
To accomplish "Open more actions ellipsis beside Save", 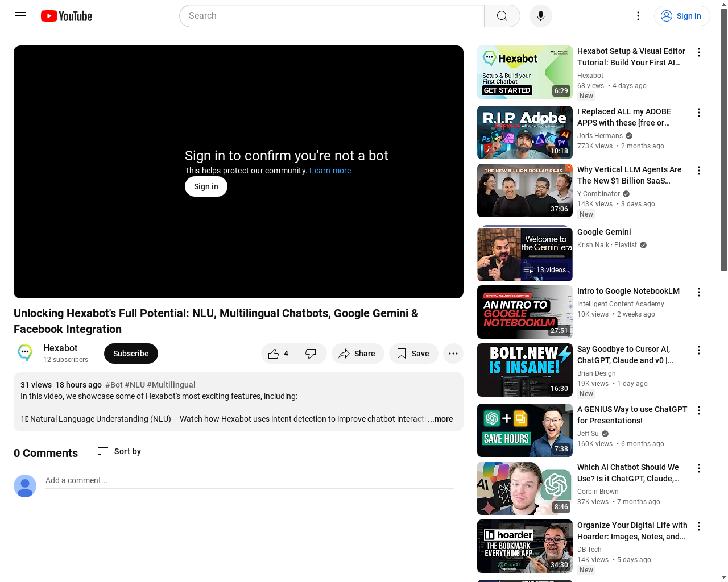I will (x=453, y=354).
